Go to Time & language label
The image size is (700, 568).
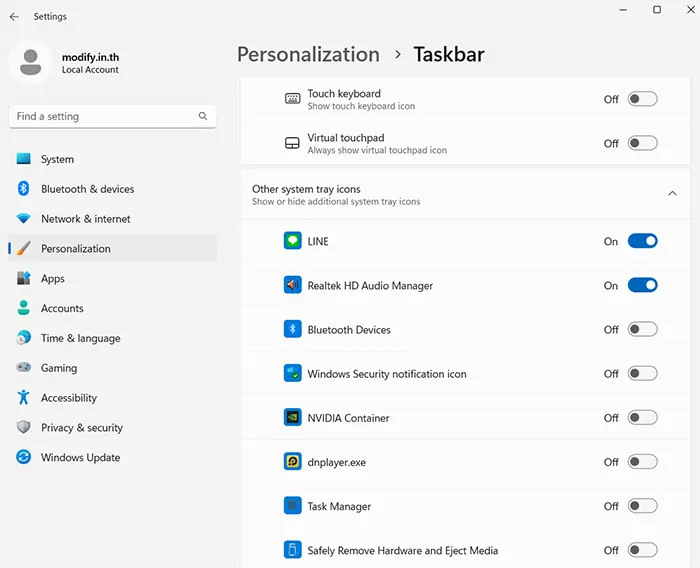(x=81, y=338)
